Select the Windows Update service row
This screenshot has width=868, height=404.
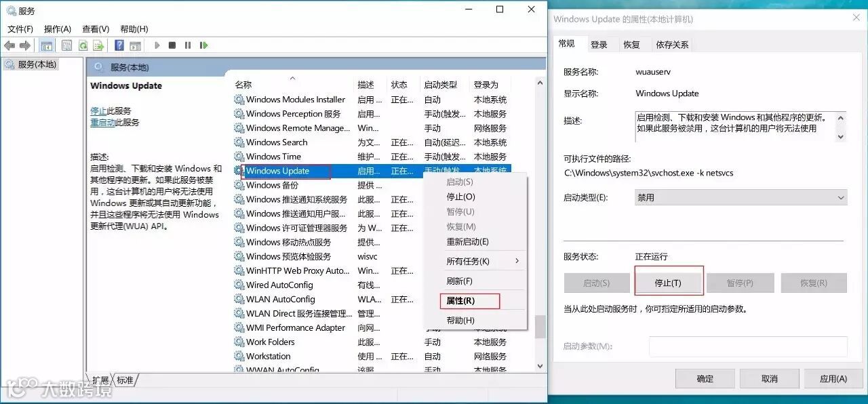[x=372, y=171]
